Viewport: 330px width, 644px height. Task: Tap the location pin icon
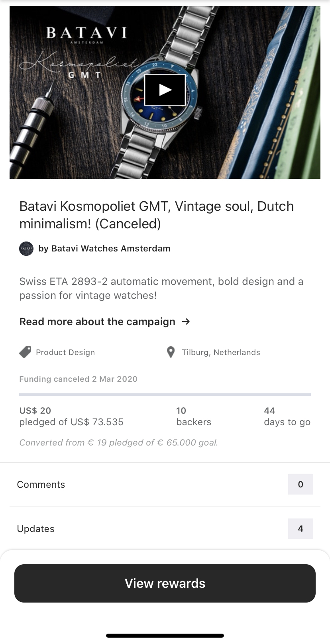pos(171,352)
